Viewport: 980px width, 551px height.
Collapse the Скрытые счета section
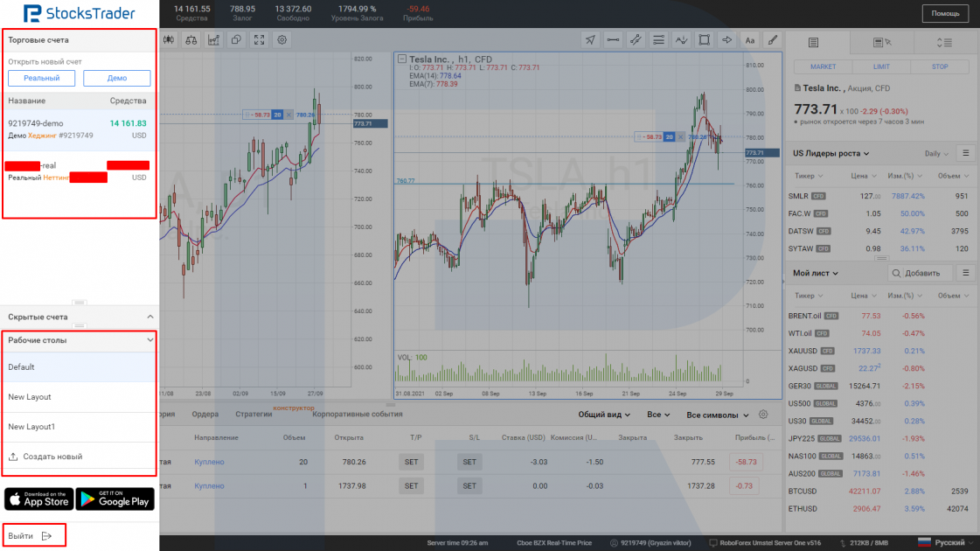150,317
